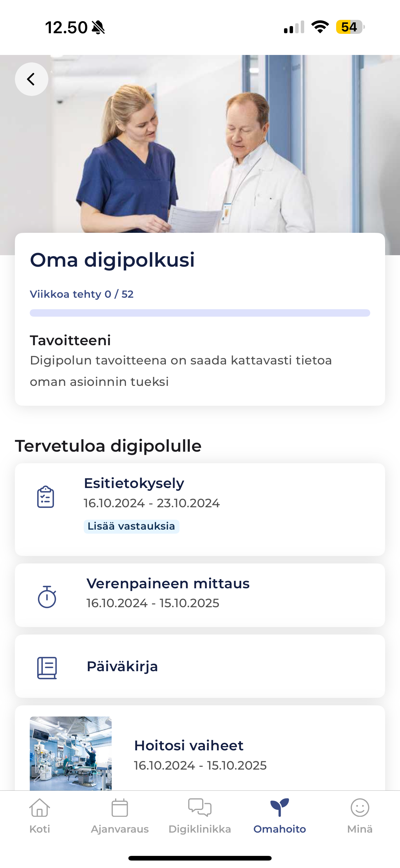Tap the Digiklinikka chat bubbles icon

pyautogui.click(x=200, y=808)
